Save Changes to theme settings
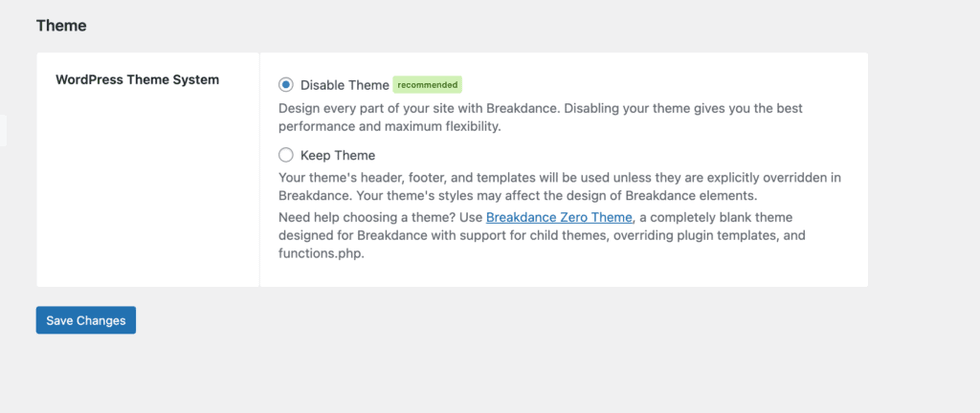Screen dimensions: 980x413 [x=85, y=320]
